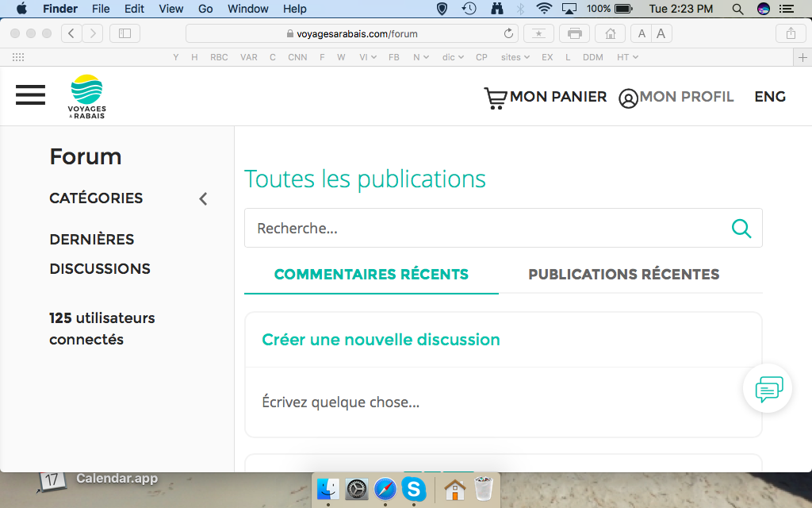Switch to Publications Récentes tab
Screen dimensions: 812x508
click(x=623, y=274)
